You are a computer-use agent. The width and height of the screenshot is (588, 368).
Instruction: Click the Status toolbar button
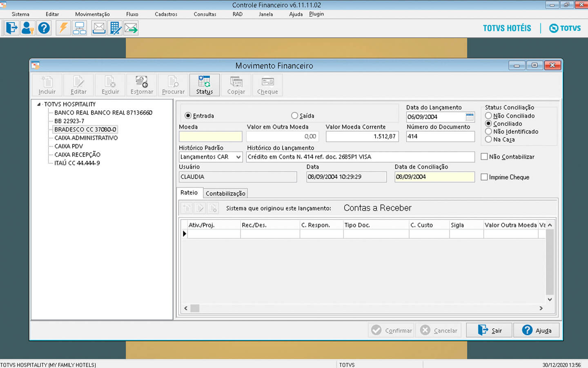(x=204, y=85)
